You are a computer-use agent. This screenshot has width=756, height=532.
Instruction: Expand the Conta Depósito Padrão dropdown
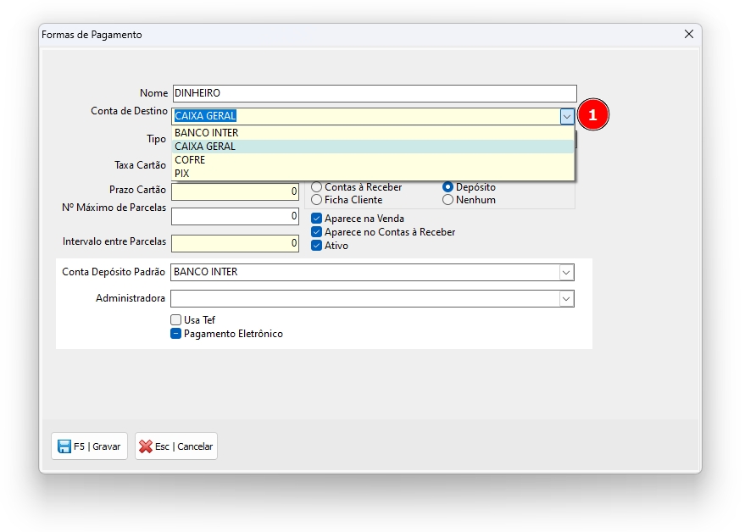click(566, 273)
